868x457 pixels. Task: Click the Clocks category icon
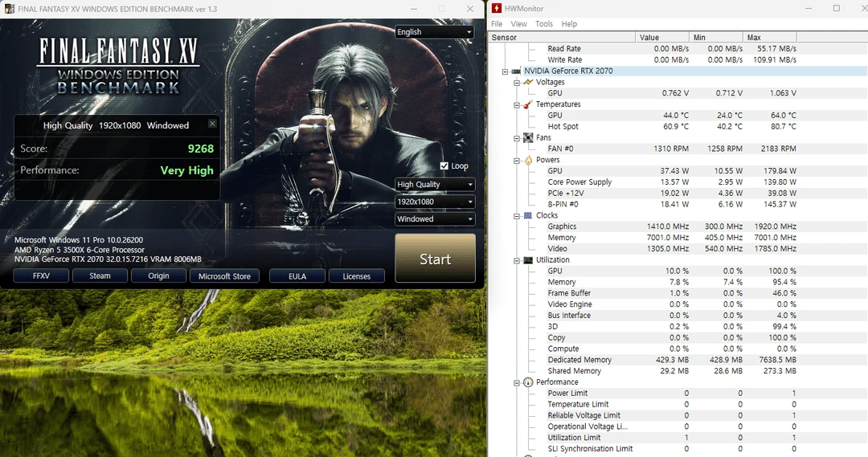point(528,215)
